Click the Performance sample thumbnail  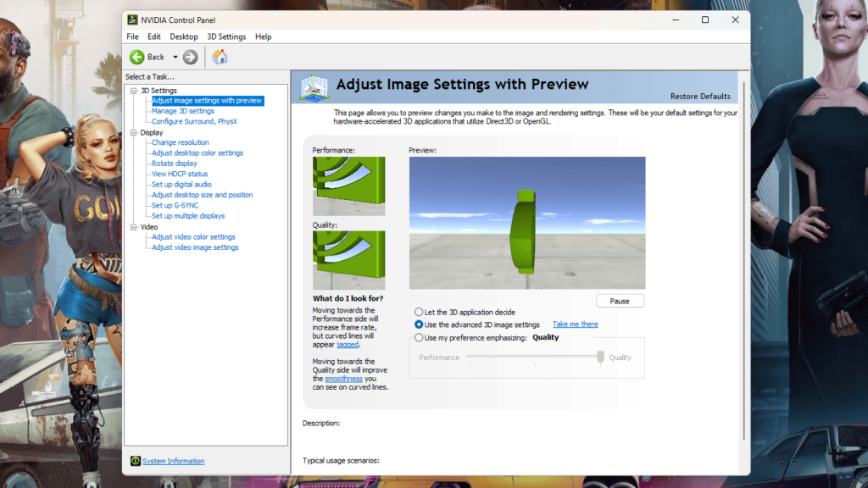tap(348, 186)
